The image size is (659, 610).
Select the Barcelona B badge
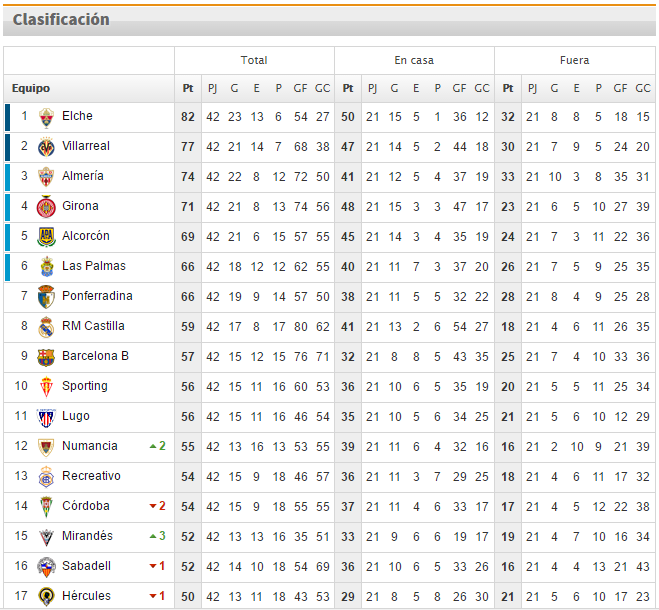46,357
